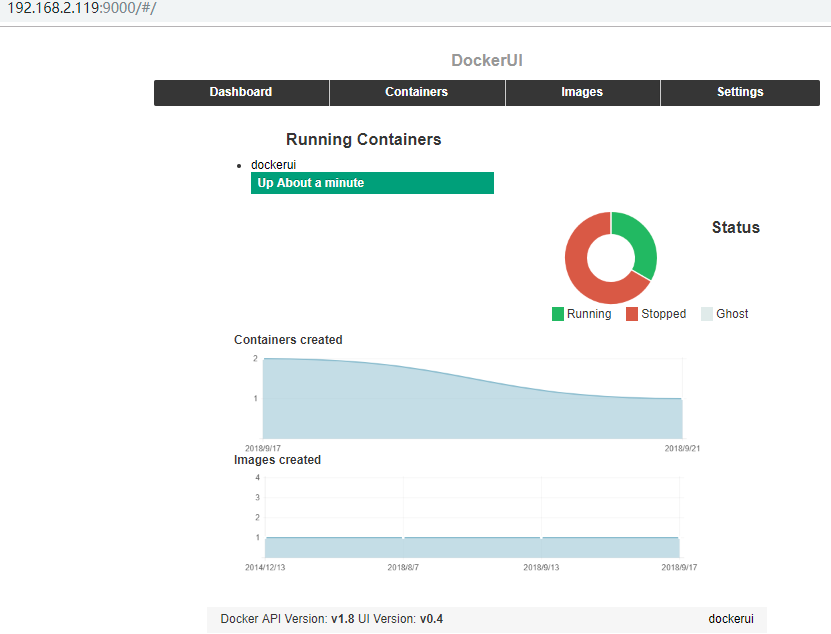Click the DockerUI title heading
The height and width of the screenshot is (634, 831).
pos(487,60)
